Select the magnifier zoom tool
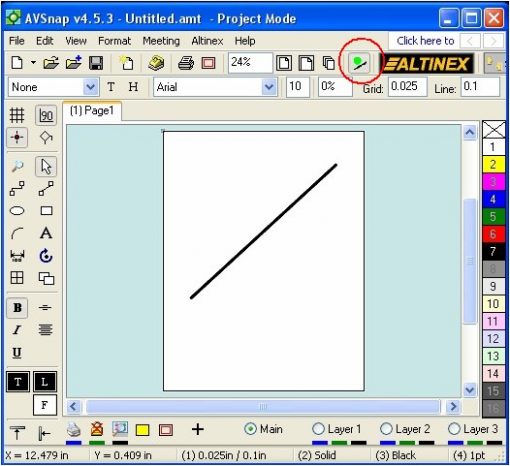 click(17, 166)
